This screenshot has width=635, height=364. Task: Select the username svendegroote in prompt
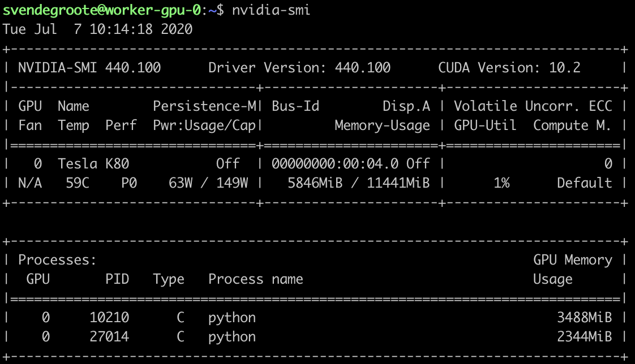point(52,9)
